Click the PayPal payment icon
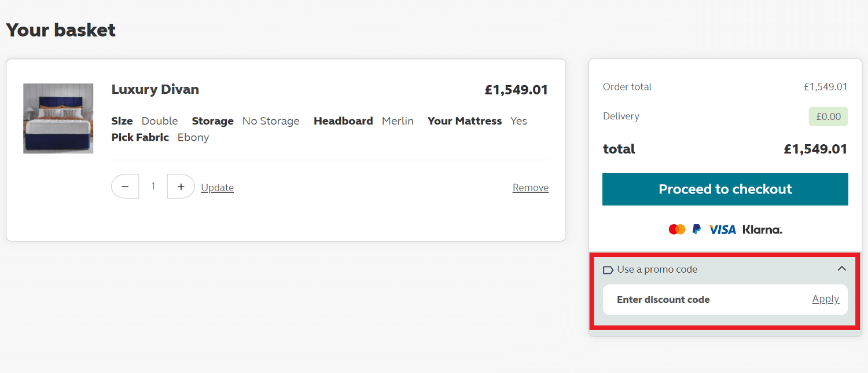 coord(697,229)
